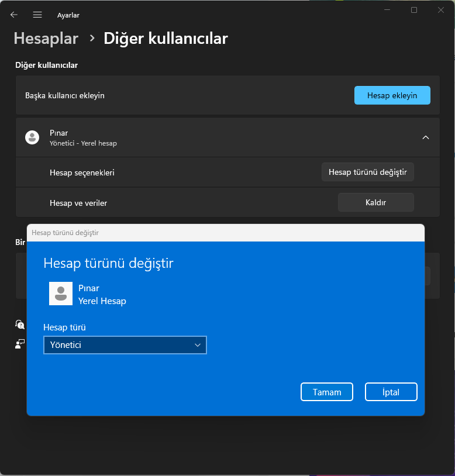455x476 pixels.
Task: Navigate to Hesaplar breadcrumb
Action: tap(46, 39)
